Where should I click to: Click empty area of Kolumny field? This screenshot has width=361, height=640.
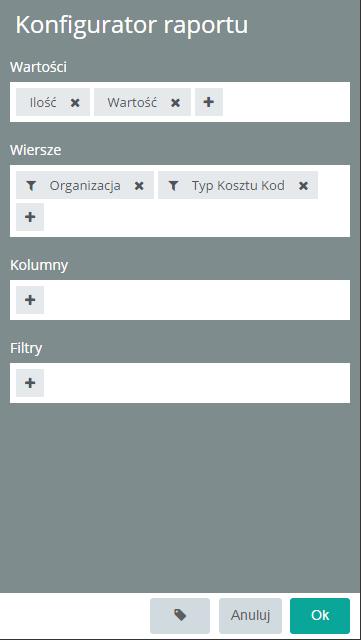[196, 300]
